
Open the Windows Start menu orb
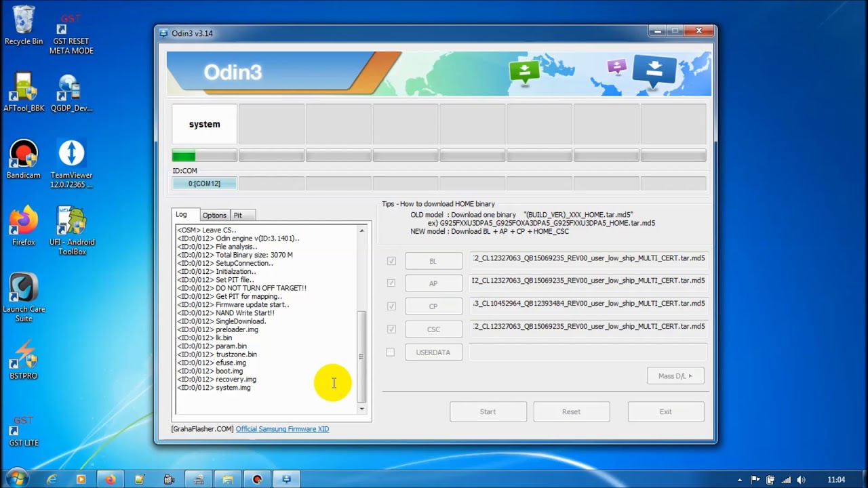pos(16,479)
